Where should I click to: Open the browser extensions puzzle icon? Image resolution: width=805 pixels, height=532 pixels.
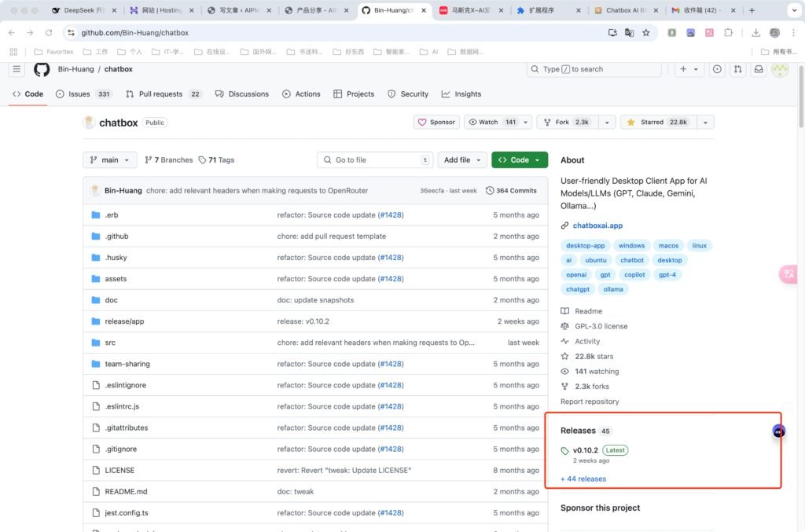point(728,33)
